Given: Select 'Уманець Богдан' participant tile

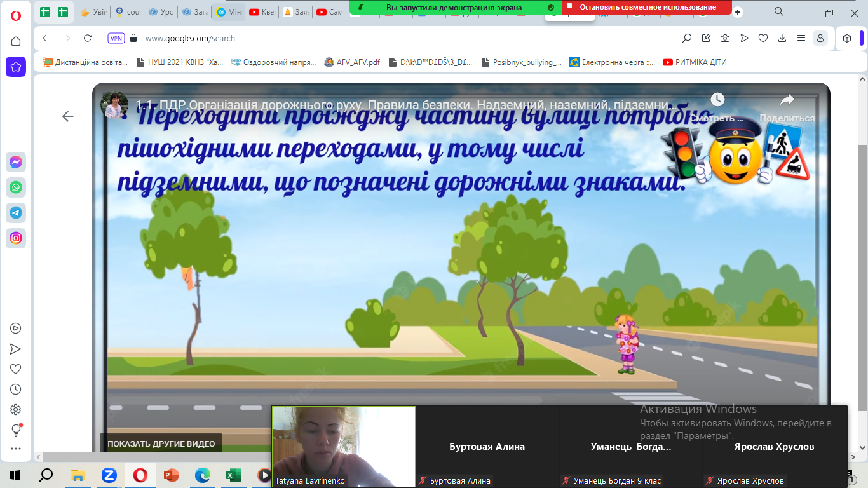Looking at the screenshot, I should click(631, 447).
